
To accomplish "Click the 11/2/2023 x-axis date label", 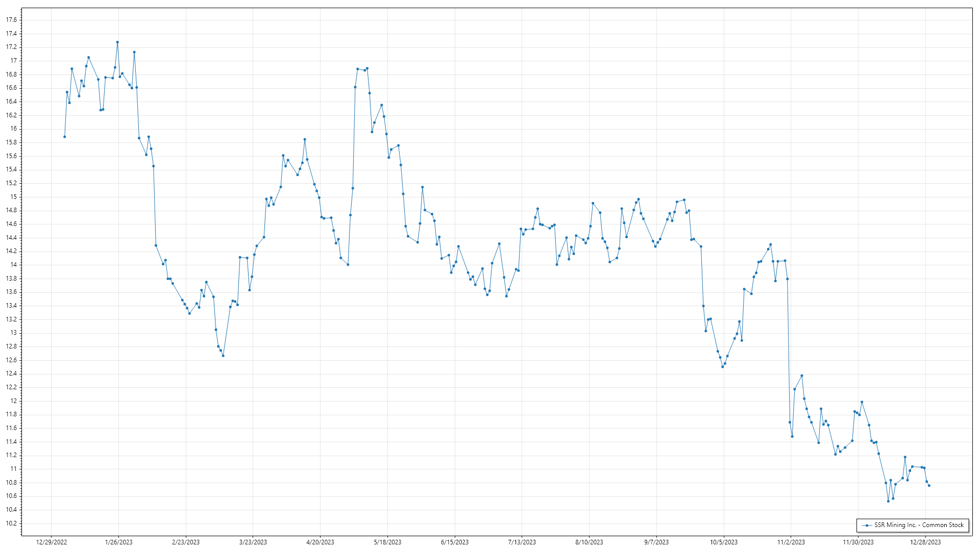I will click(x=791, y=542).
